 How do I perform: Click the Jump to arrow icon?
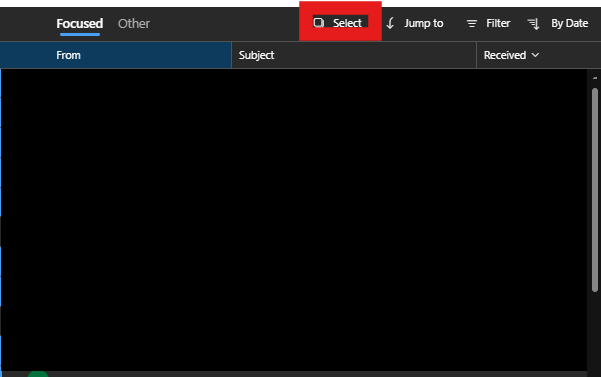(x=390, y=23)
